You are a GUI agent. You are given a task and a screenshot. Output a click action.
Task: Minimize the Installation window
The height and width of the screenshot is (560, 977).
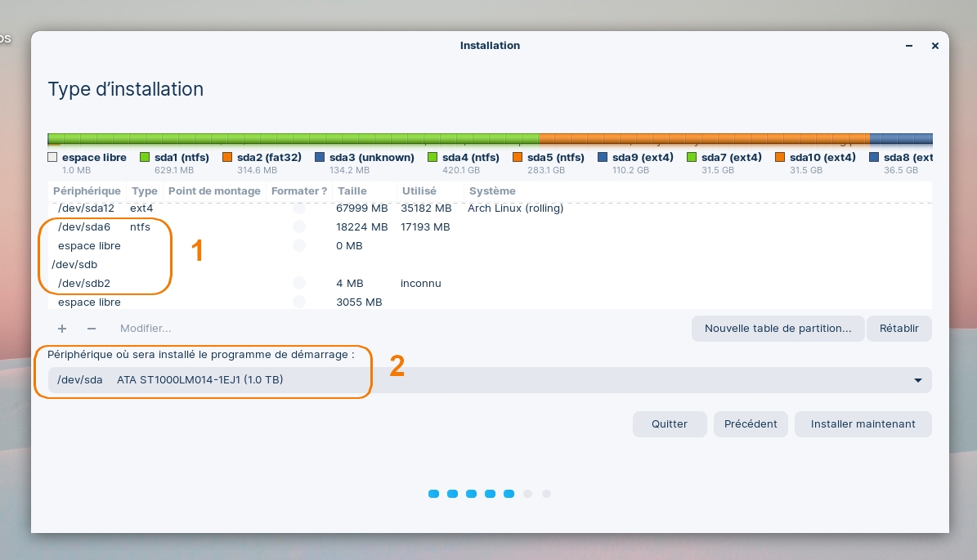(x=909, y=47)
